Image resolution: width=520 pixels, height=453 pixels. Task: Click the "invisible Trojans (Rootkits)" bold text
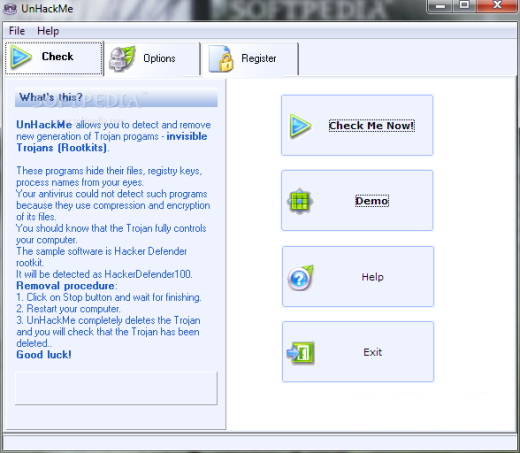click(x=112, y=142)
